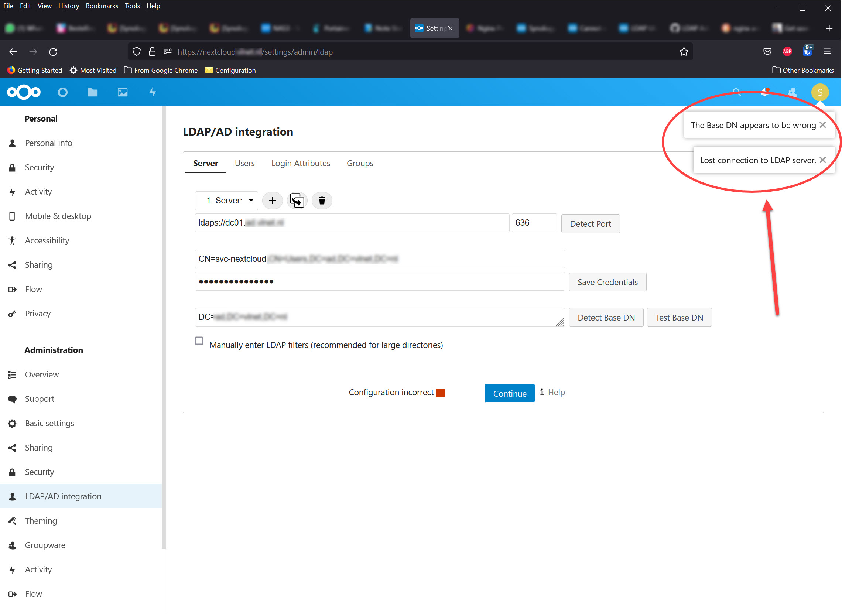Image resolution: width=842 pixels, height=616 pixels.
Task: Open the user avatar S menu
Action: pyautogui.click(x=819, y=92)
